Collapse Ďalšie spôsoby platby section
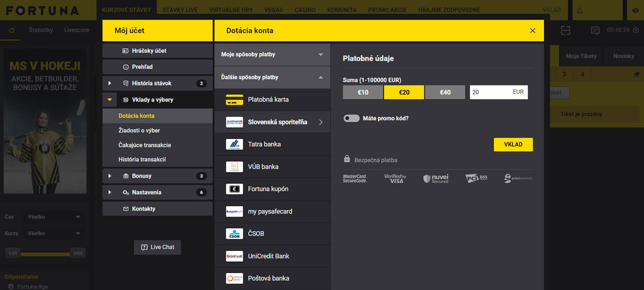Viewport: 644px width, 290px height. click(272, 77)
